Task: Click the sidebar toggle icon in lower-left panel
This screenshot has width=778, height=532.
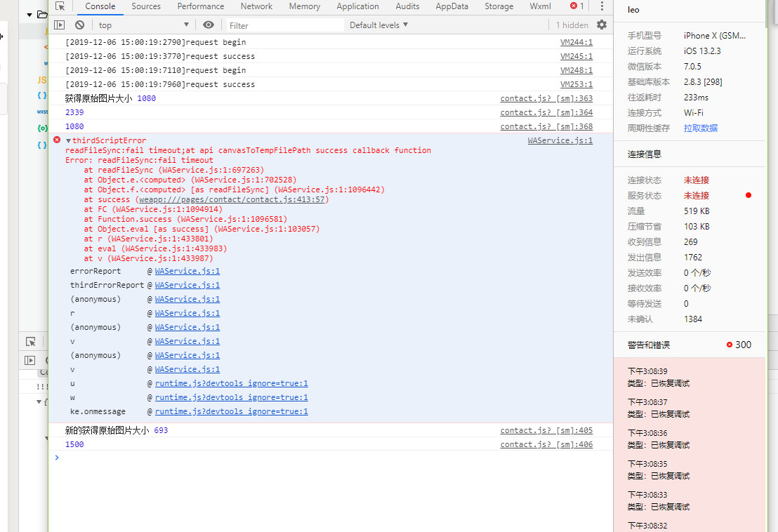Action: coord(29,361)
